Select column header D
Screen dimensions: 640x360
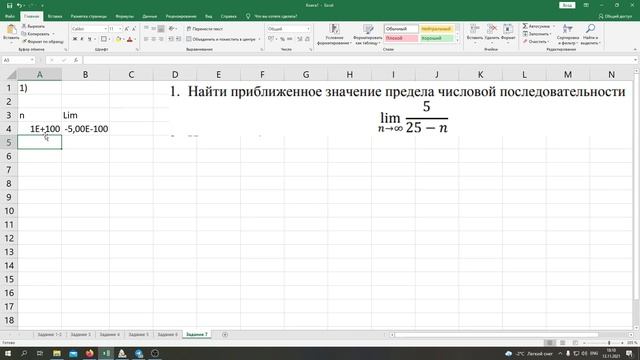click(175, 75)
